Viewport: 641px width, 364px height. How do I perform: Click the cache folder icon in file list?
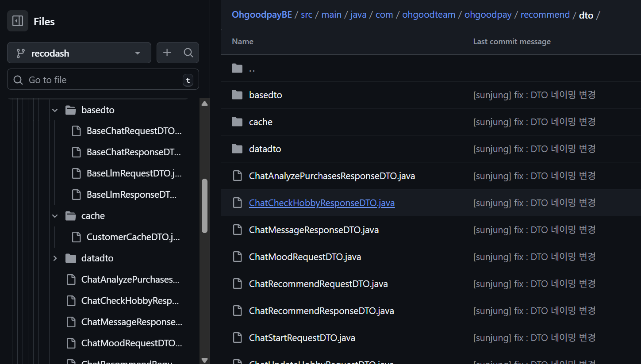click(x=238, y=122)
